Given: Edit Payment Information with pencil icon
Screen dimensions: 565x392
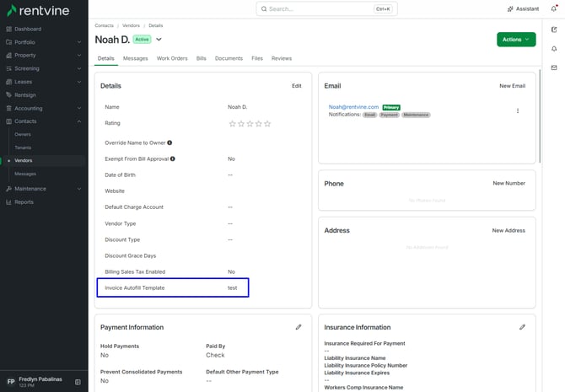Looking at the screenshot, I should (299, 327).
